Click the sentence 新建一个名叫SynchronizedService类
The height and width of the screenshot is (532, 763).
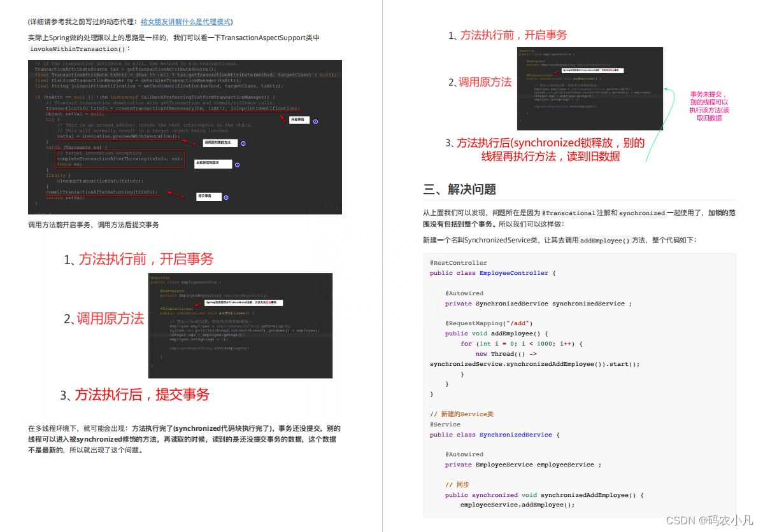560,240
